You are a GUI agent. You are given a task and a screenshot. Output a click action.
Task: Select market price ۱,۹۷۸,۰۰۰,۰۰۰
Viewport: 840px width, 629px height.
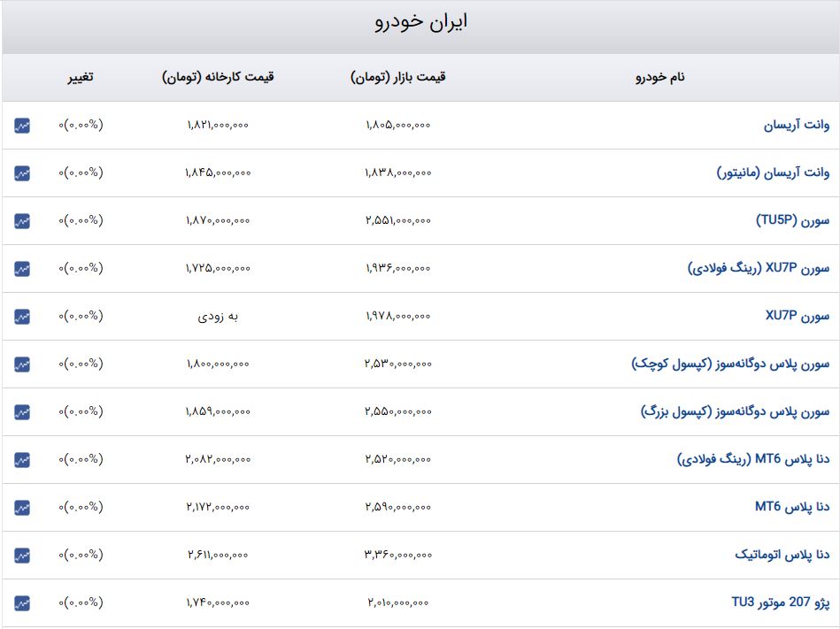(x=398, y=317)
